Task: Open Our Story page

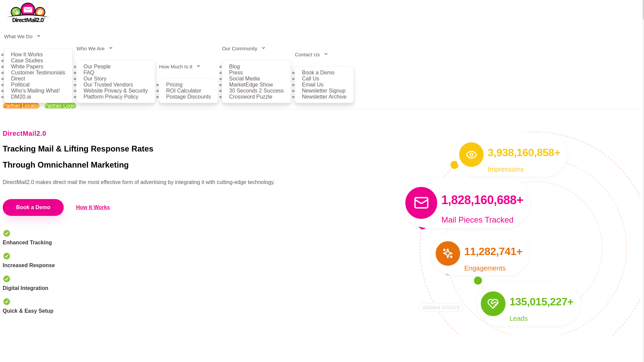Action: point(95,78)
